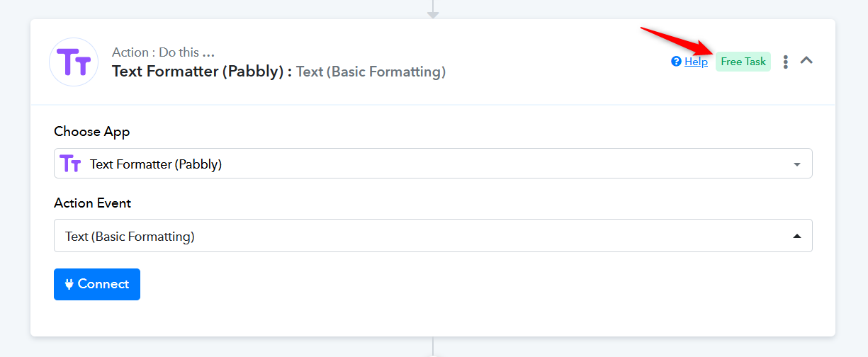Image resolution: width=868 pixels, height=357 pixels.
Task: Click the large Text Formatter logo in header
Action: click(74, 62)
